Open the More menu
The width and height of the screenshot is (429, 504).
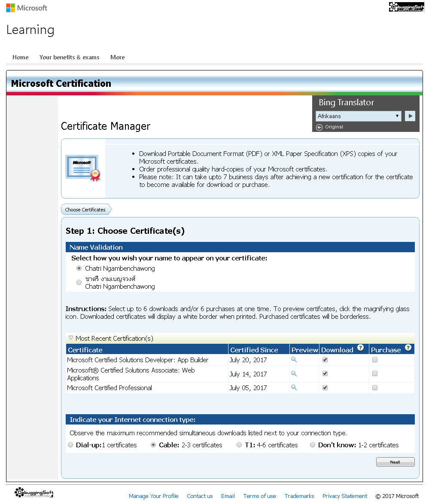point(118,57)
